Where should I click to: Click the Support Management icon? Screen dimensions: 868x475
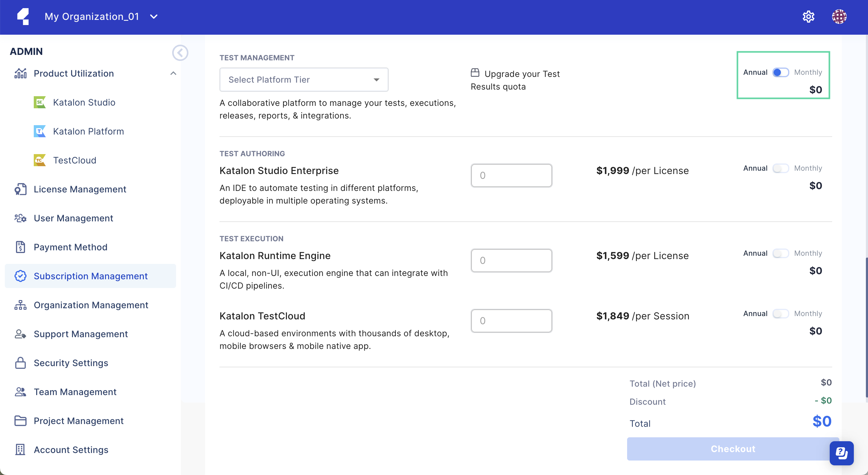pos(21,334)
